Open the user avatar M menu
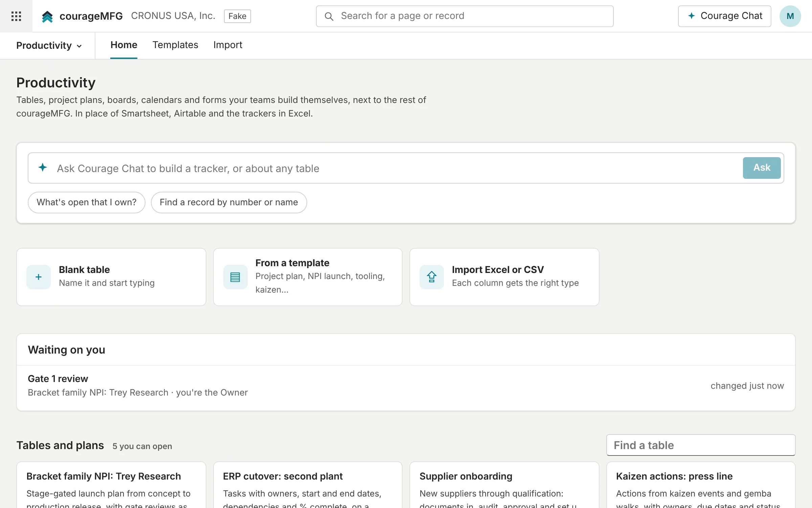This screenshot has height=508, width=812. pos(790,16)
